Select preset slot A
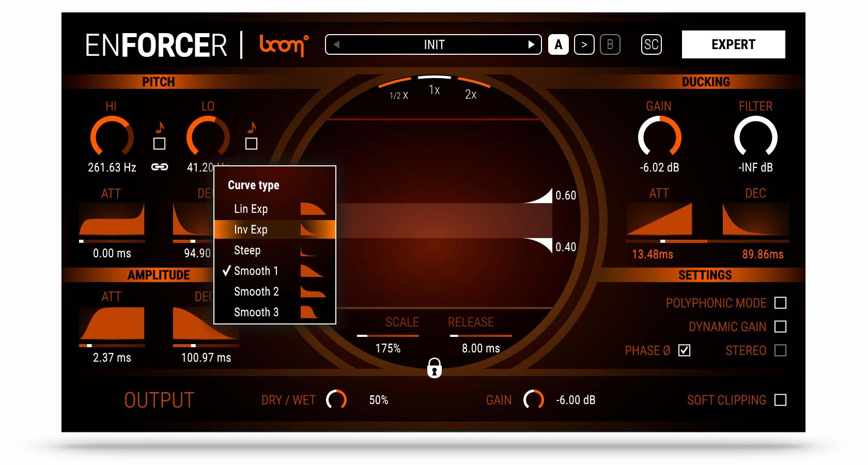 pos(558,44)
